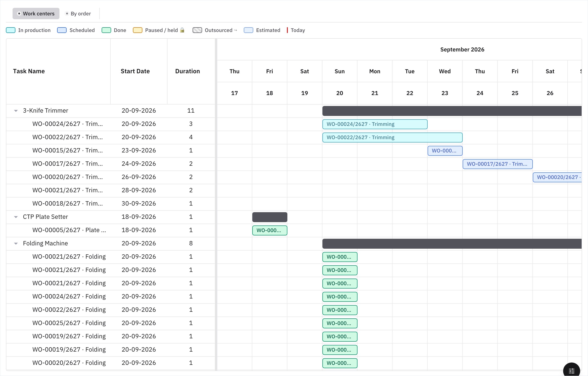Select row WO-00005/2627 Plate
The height and width of the screenshot is (376, 588).
[111, 230]
